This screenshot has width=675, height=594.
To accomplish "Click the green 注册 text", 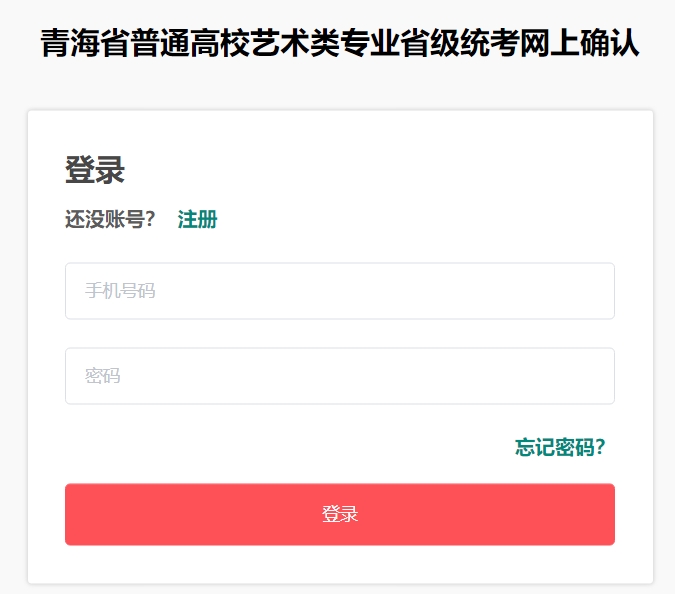I will (x=197, y=220).
